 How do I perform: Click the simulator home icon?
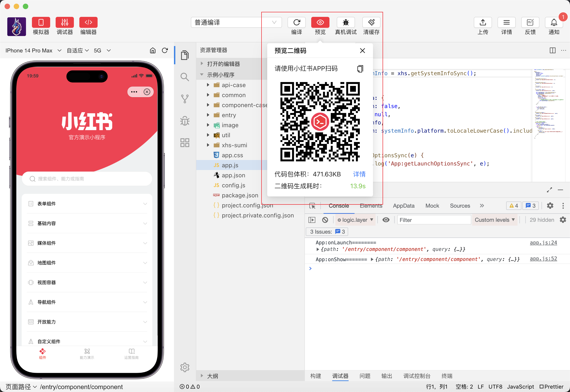153,51
